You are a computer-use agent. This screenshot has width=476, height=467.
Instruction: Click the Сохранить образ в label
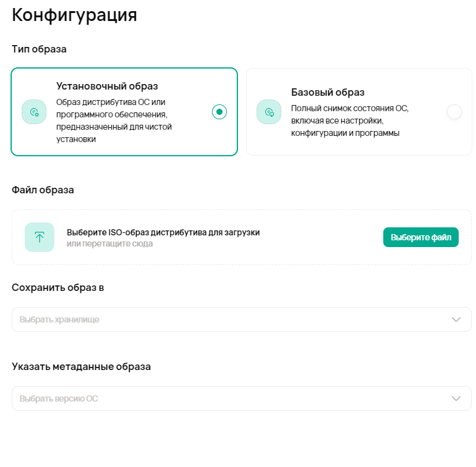57,287
